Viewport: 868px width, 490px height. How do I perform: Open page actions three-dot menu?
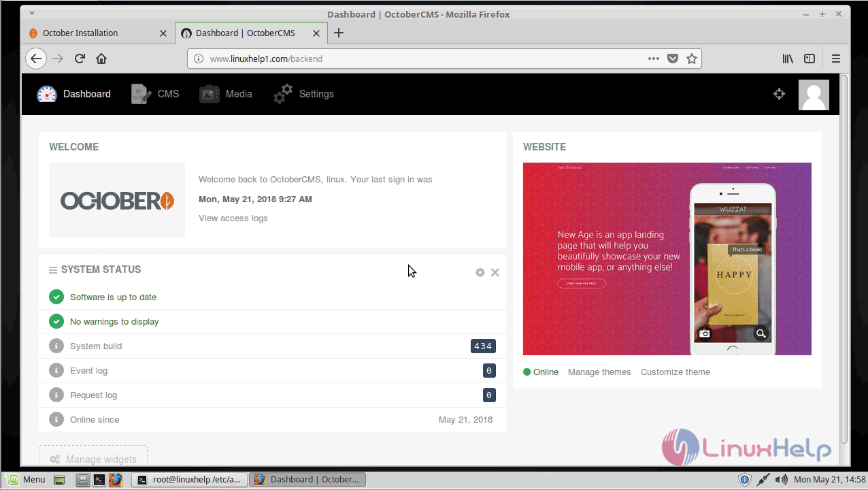click(654, 59)
